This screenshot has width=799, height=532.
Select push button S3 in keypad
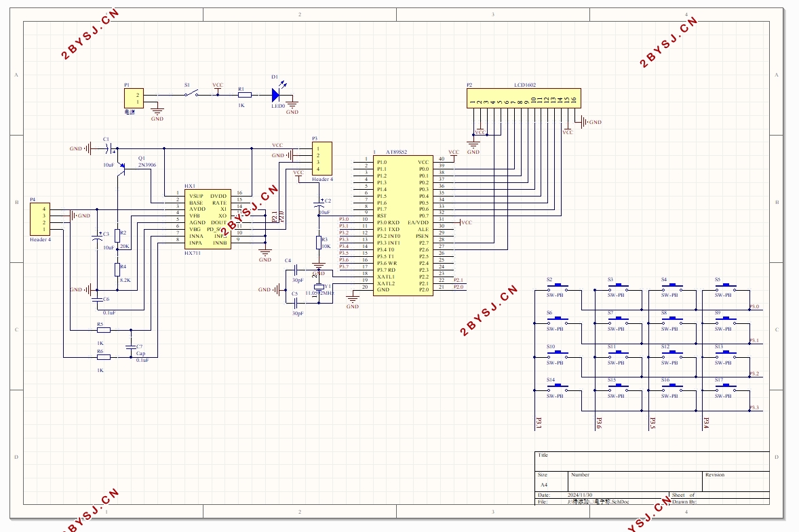[618, 287]
